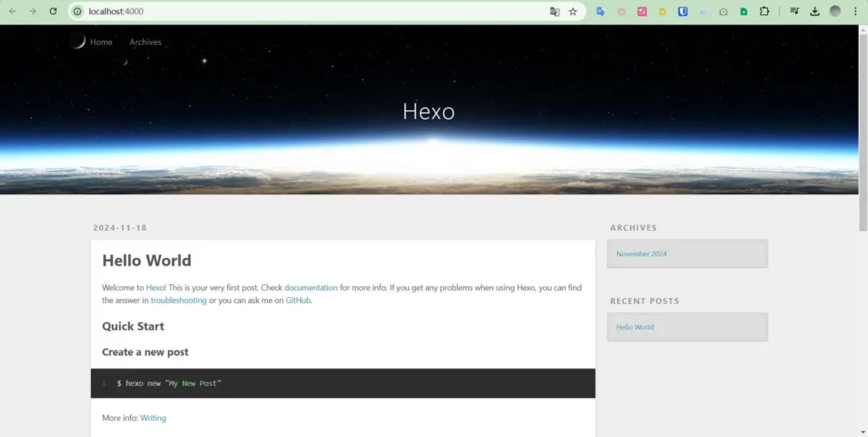
Task: Open the translate page icon in address bar
Action: [554, 12]
